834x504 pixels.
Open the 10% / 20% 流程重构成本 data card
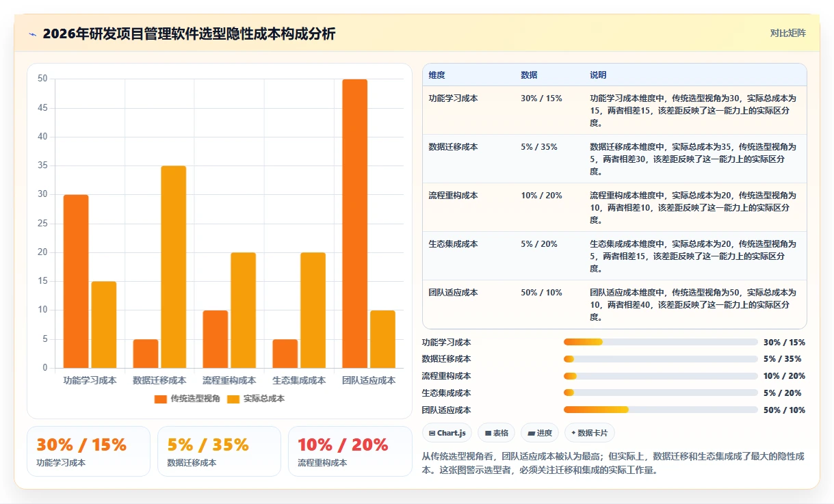[350, 451]
